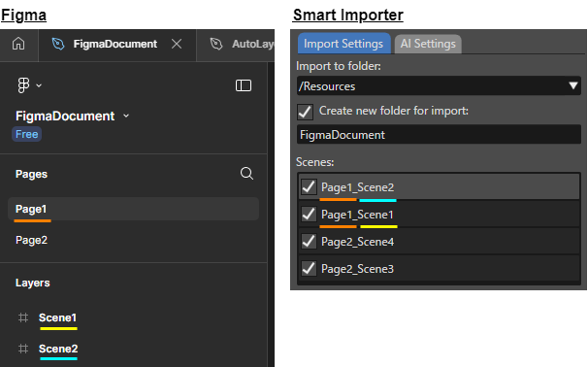Click the Free plan badge

[26, 134]
